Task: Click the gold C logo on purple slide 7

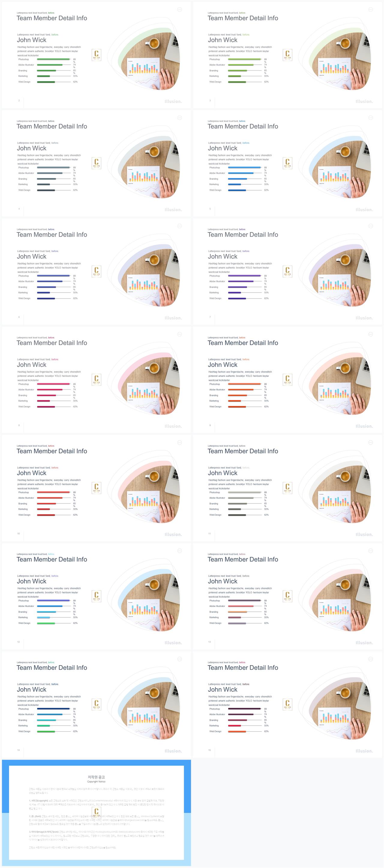Action: point(287,271)
